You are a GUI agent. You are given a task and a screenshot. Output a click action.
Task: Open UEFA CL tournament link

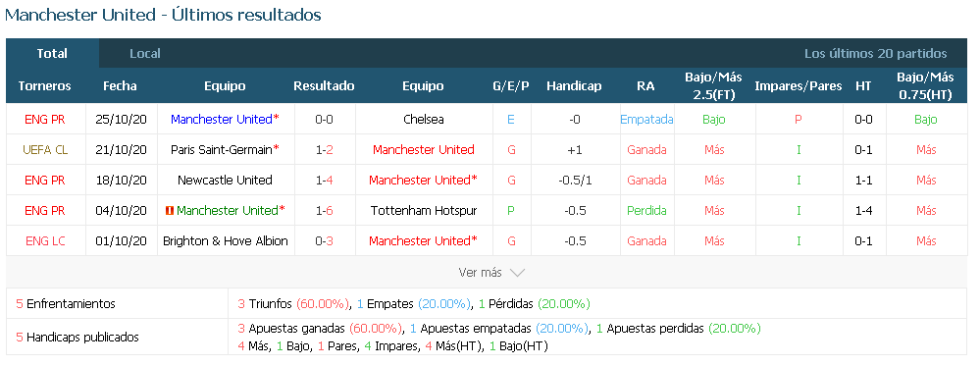click(45, 149)
